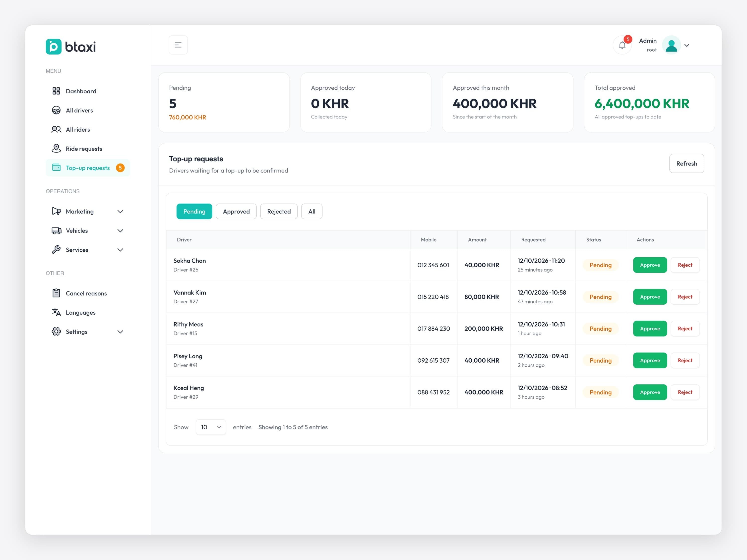
Task: Click the Settings gear icon
Action: pos(56,332)
